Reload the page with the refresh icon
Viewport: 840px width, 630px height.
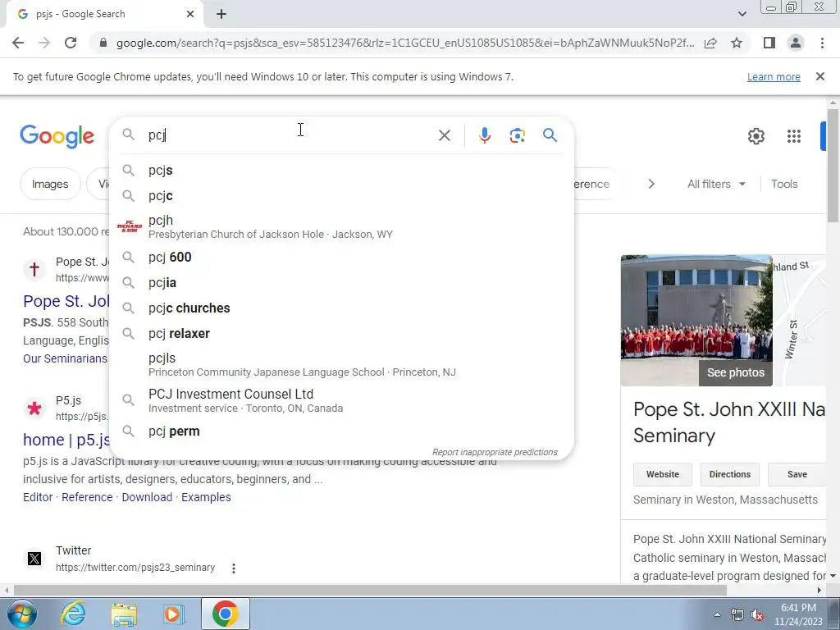click(x=71, y=43)
